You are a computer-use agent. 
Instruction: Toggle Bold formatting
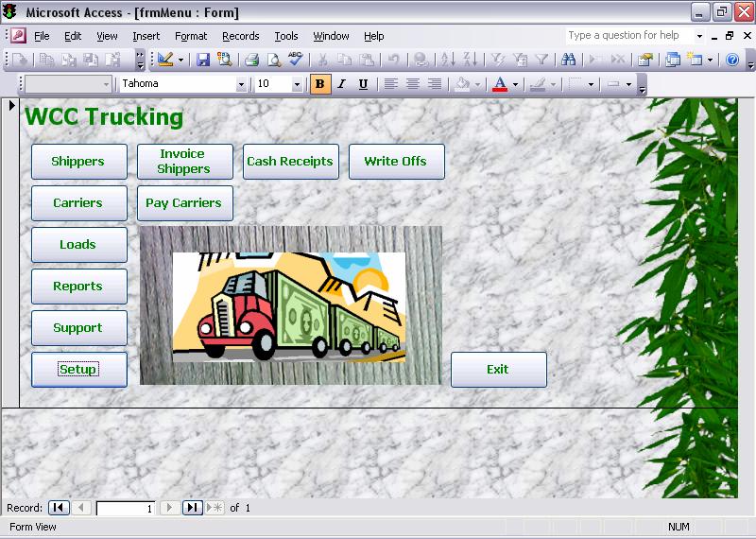pos(319,84)
